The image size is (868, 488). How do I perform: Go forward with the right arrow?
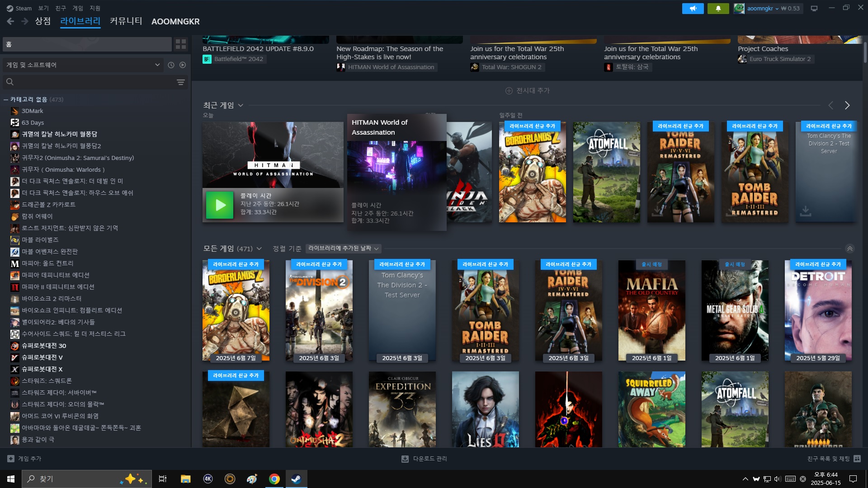[25, 21]
